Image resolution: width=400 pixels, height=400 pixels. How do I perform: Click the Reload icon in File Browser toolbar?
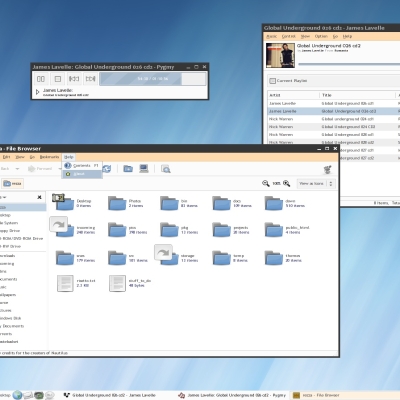[x=107, y=169]
